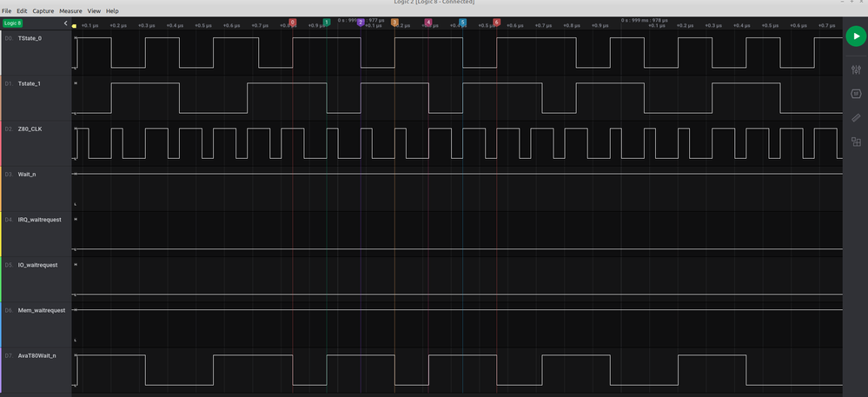Open the Measurements ruler panel icon
This screenshot has width=868, height=397.
(856, 118)
